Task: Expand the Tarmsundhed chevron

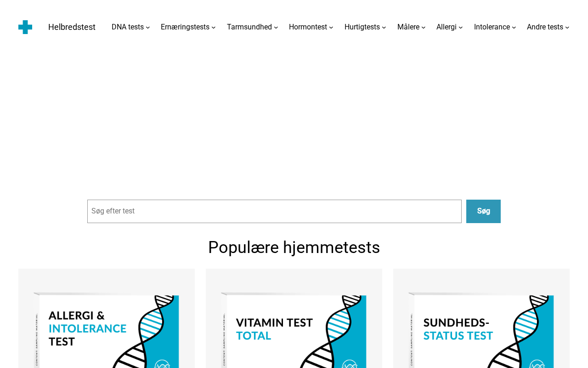Action: click(x=276, y=28)
